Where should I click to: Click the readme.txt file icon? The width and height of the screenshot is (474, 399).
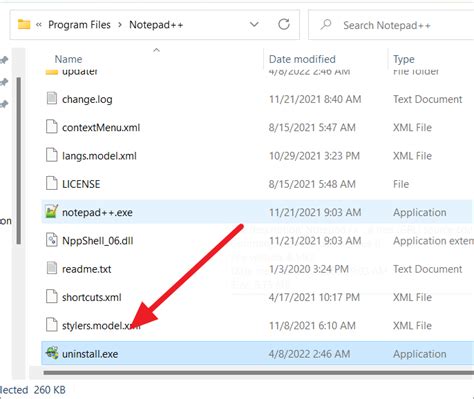tap(52, 268)
